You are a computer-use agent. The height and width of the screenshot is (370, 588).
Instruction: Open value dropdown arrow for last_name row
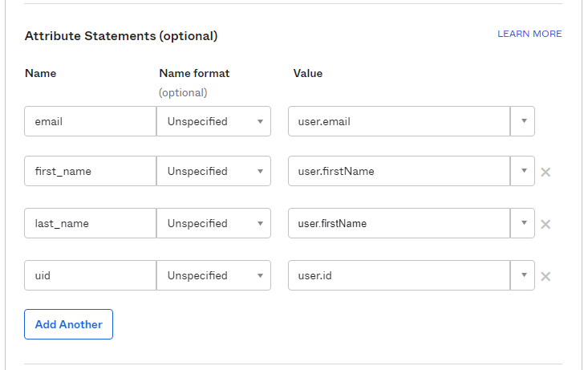pos(523,223)
